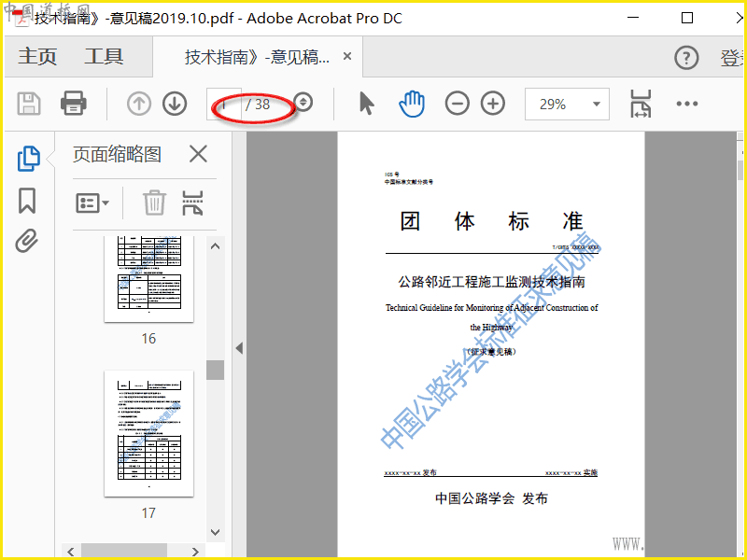Viewport: 747px width, 560px height.
Task: Open the 工具 tab
Action: (x=104, y=57)
